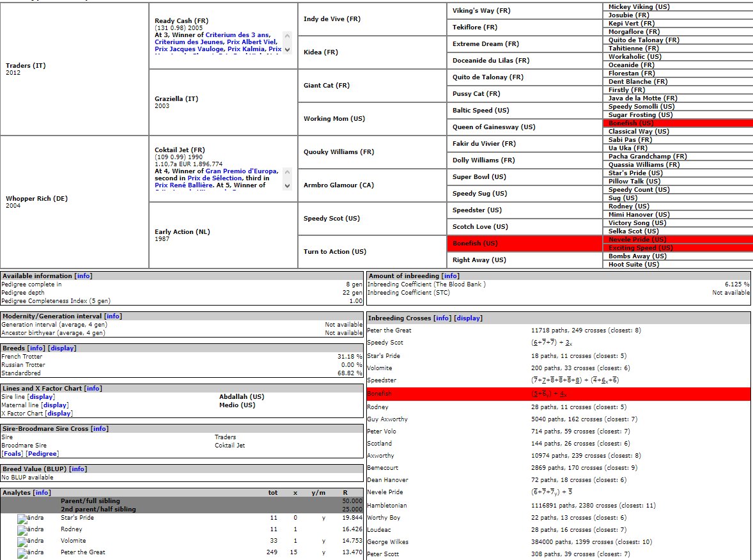The width and height of the screenshot is (753, 560).
Task: Select Super Bowl (US)
Action: [x=479, y=176]
